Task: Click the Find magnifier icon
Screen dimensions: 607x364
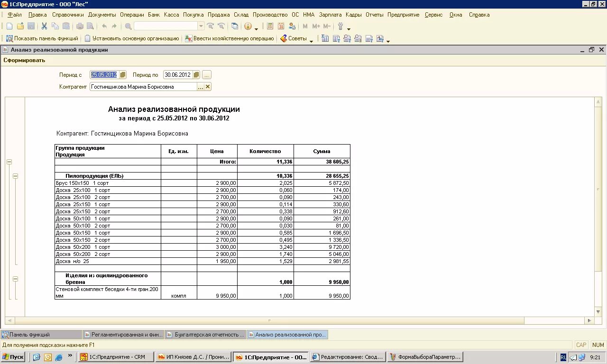Action: click(128, 27)
